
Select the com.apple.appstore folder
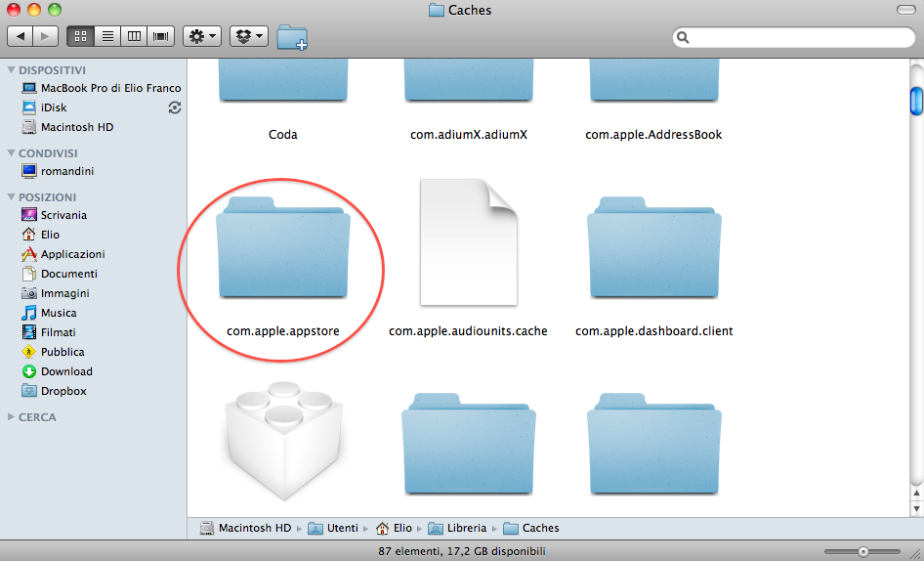click(x=283, y=249)
